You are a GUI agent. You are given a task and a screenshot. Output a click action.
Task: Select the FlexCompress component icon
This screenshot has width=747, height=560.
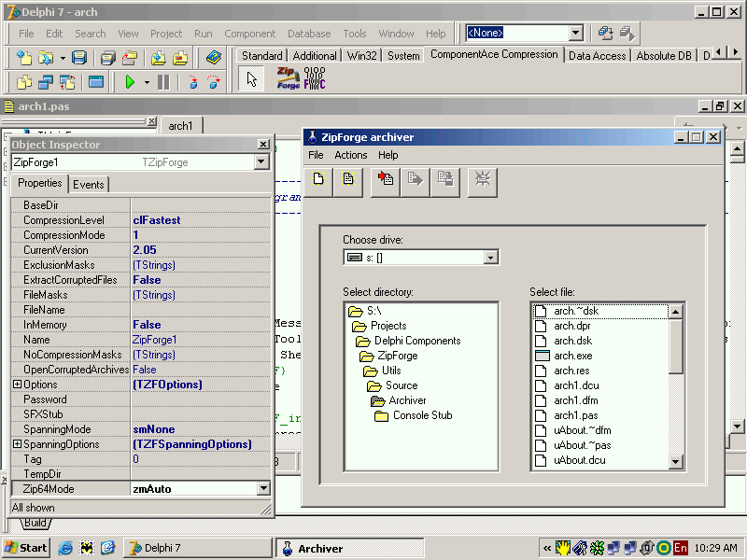pyautogui.click(x=314, y=79)
